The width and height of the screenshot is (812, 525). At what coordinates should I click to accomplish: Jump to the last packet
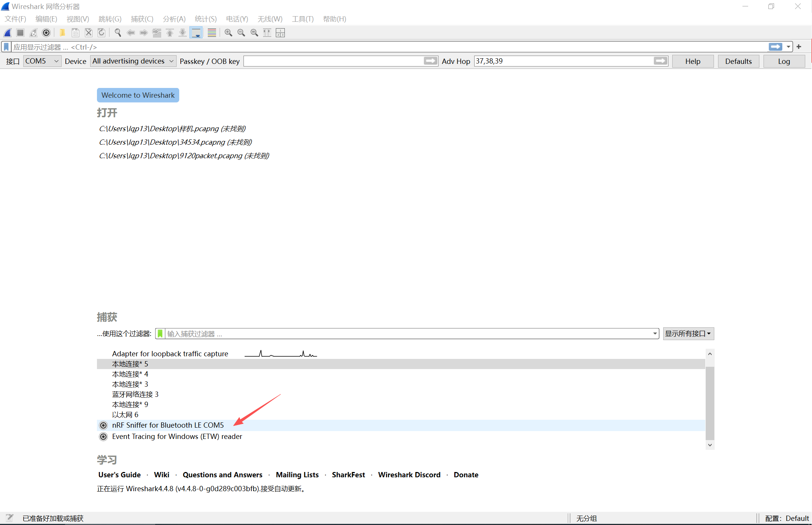(183, 33)
